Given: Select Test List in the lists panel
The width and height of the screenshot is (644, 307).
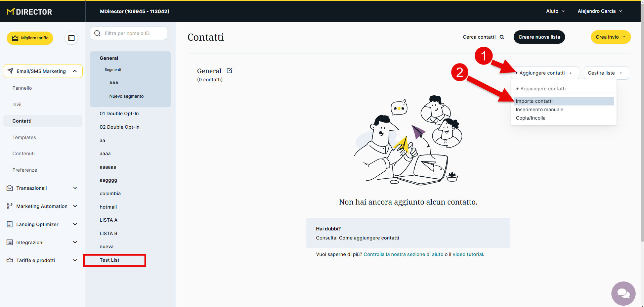Looking at the screenshot, I should tap(110, 260).
